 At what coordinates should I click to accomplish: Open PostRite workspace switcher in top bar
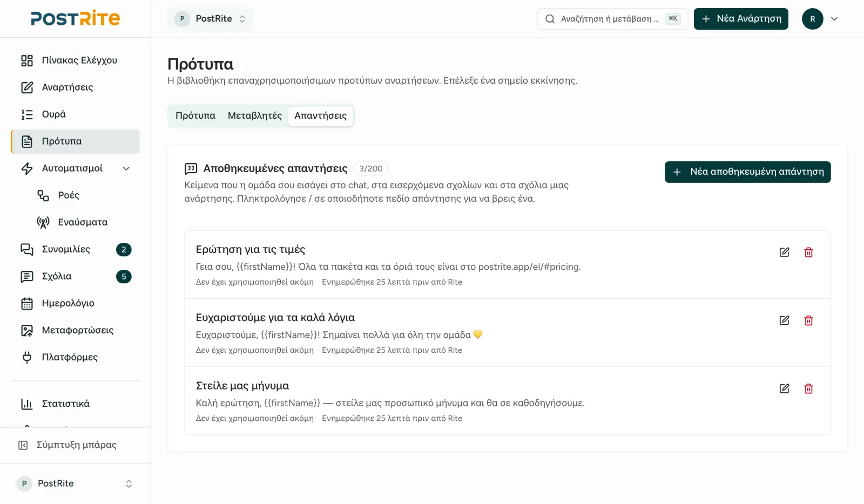pyautogui.click(x=210, y=19)
